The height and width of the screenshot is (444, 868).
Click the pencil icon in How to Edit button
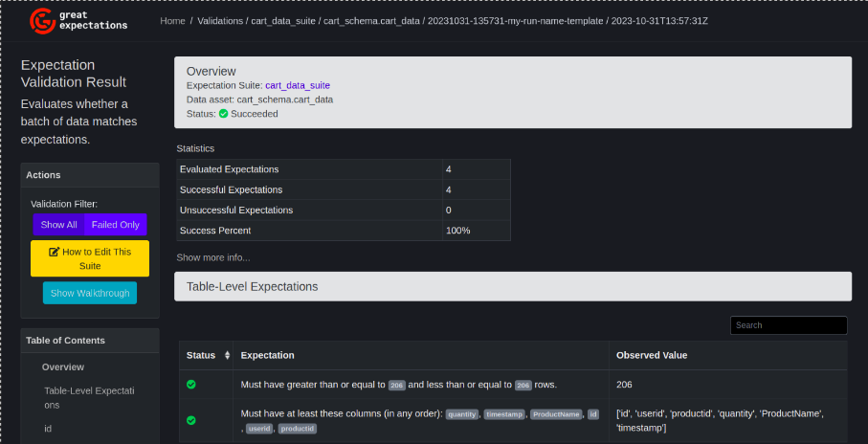pos(55,252)
